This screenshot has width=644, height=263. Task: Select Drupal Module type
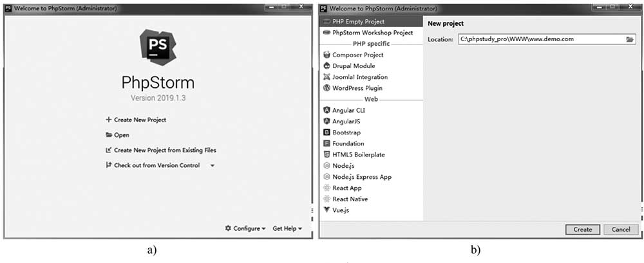pos(371,66)
